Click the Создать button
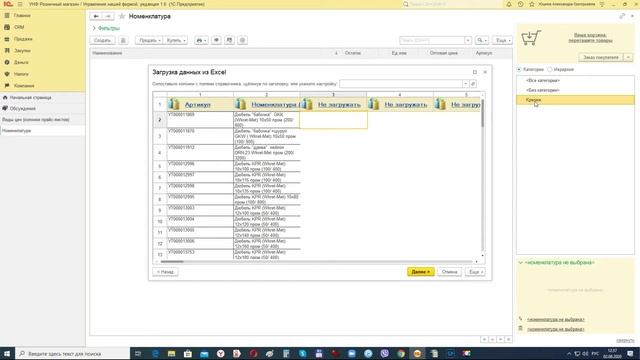The image size is (640, 360). pyautogui.click(x=102, y=40)
